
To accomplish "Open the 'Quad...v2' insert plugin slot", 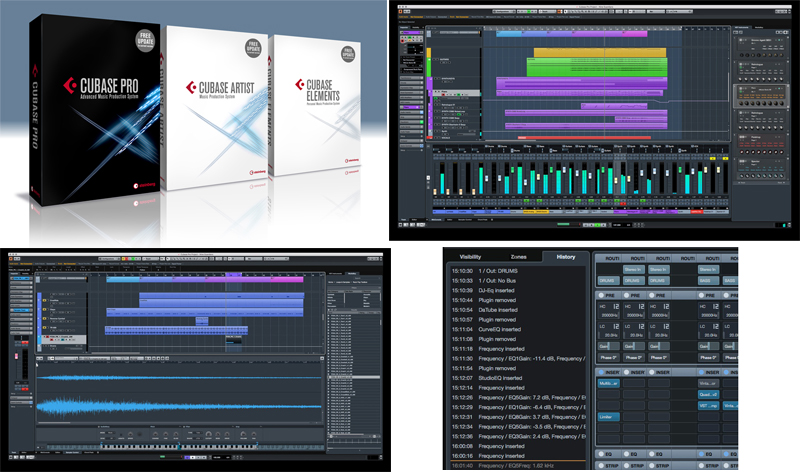I will coord(708,394).
